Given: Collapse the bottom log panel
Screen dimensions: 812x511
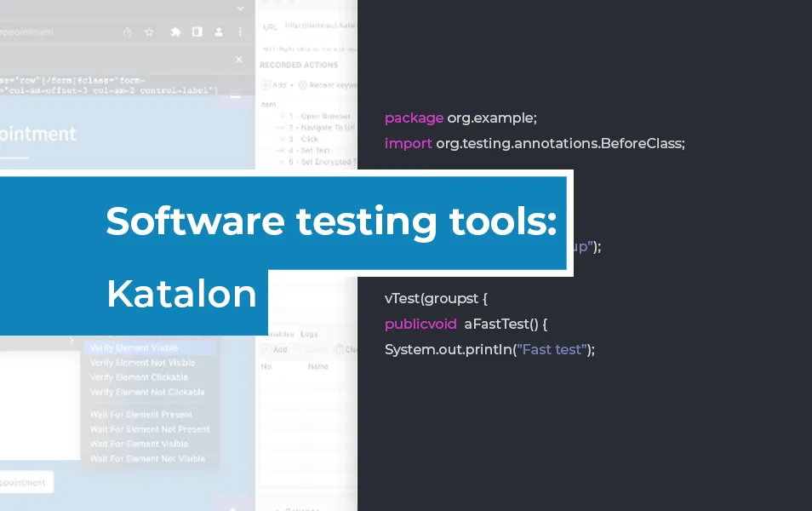Looking at the screenshot, I should [x=300, y=508].
